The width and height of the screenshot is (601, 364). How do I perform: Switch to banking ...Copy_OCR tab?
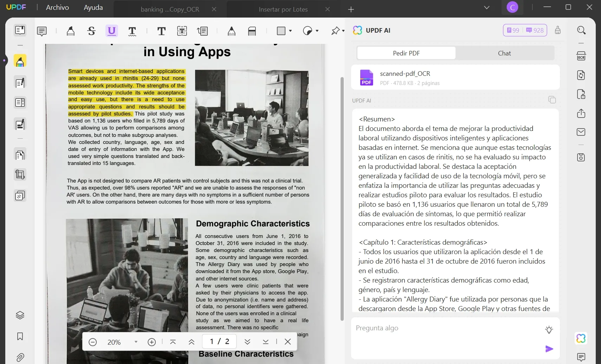[x=170, y=9]
